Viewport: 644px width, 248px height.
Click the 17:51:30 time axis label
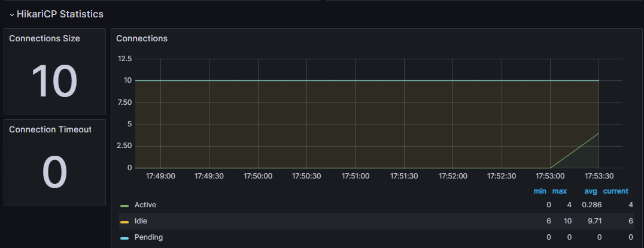(404, 176)
